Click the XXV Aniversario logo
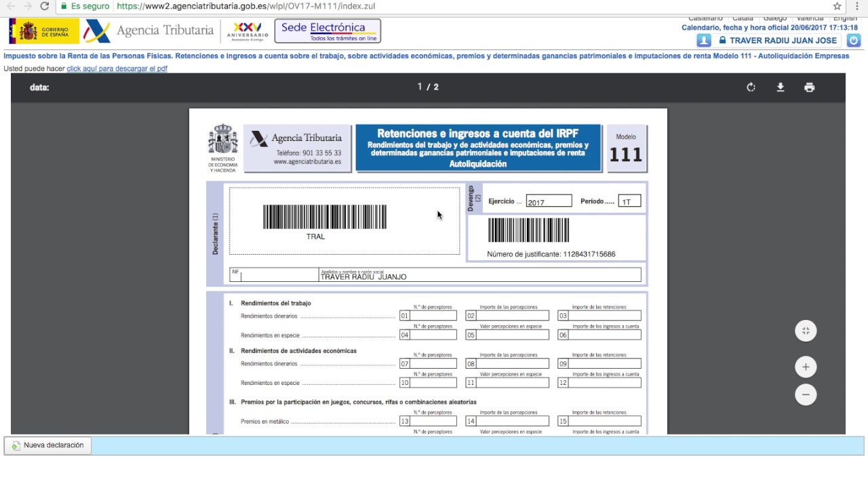The image size is (868, 488). 248,31
